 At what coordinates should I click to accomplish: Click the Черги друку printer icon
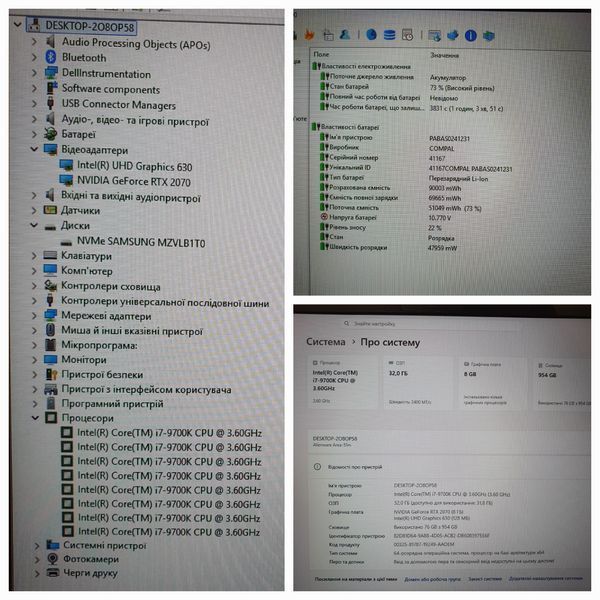[x=52, y=572]
